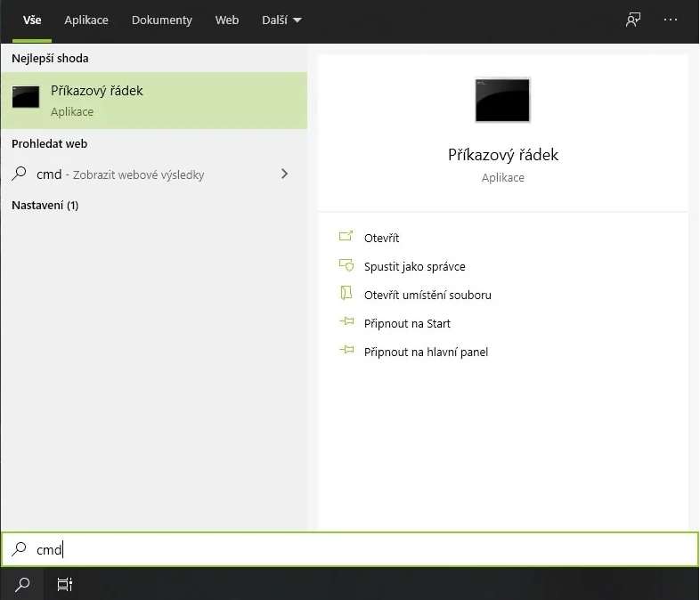This screenshot has width=700, height=600.
Task: Click the Open action icon beside Otevřít
Action: click(346, 238)
